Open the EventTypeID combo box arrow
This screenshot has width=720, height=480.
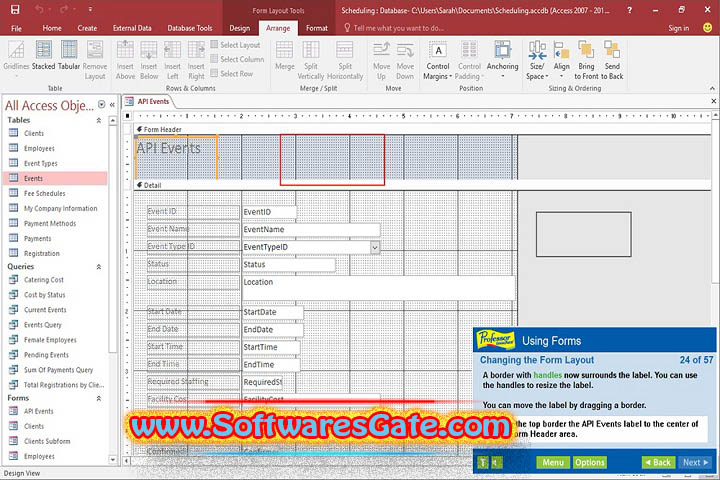pyautogui.click(x=375, y=247)
